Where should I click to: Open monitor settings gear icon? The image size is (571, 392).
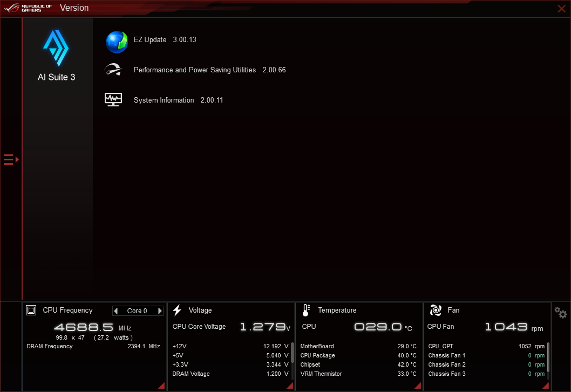561,313
